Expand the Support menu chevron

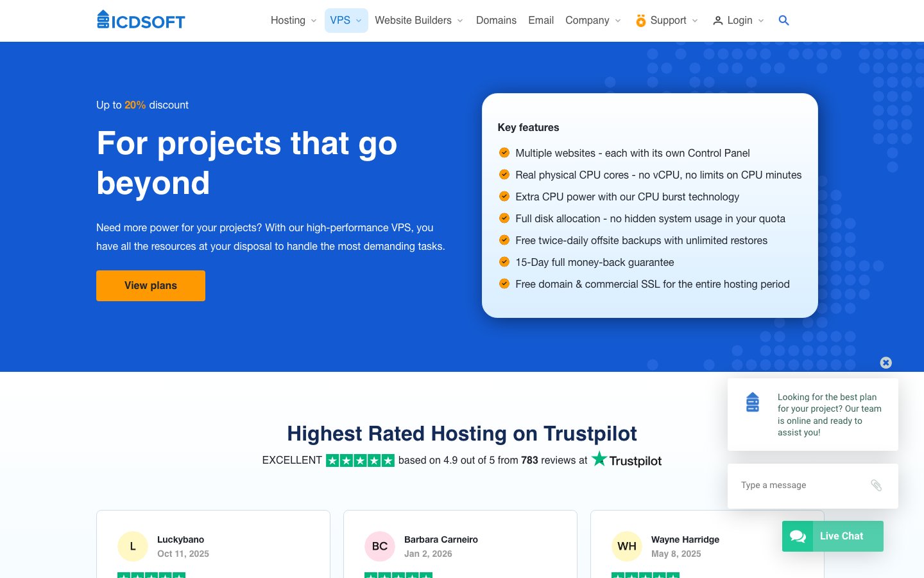(x=695, y=21)
